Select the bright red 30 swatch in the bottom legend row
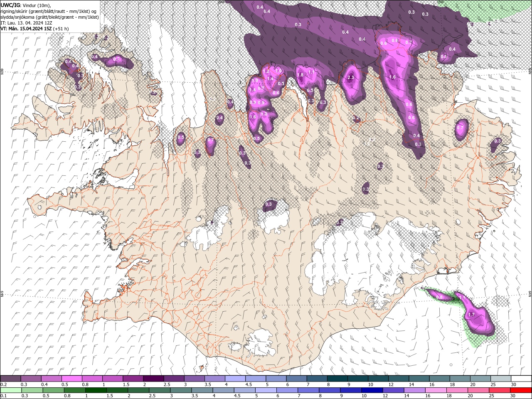The image size is (532, 399). pyautogui.click(x=521, y=390)
